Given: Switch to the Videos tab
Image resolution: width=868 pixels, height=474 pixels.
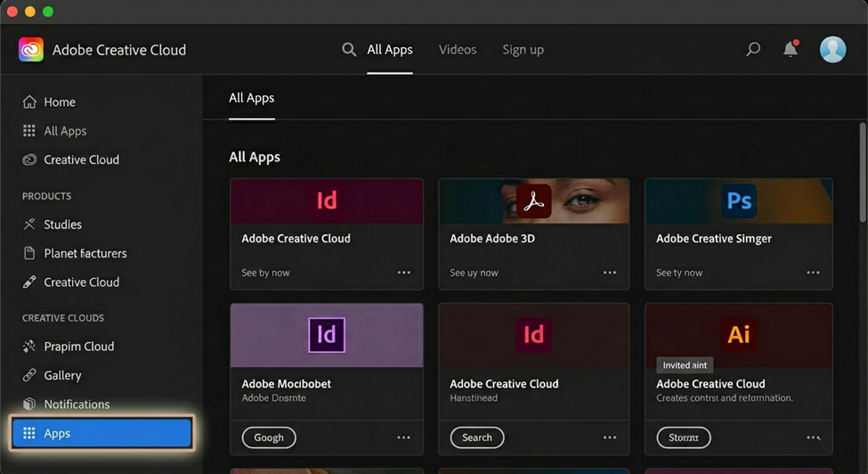Looking at the screenshot, I should [458, 49].
